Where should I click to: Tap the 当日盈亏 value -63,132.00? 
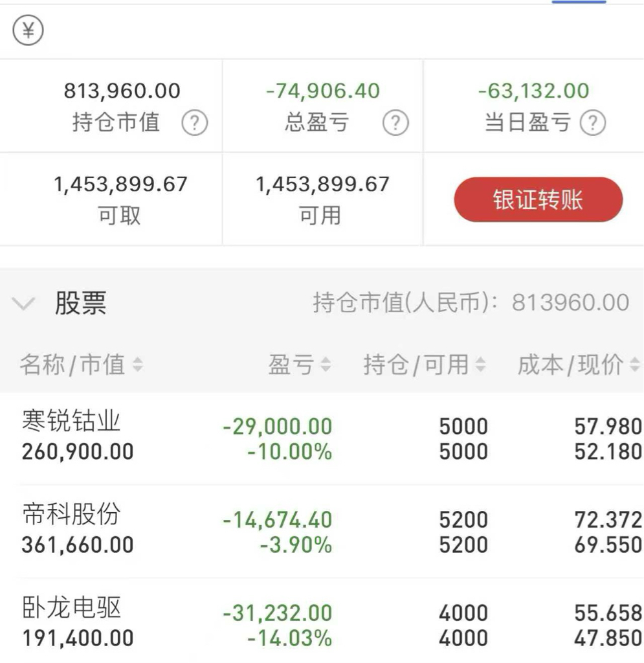(533, 91)
